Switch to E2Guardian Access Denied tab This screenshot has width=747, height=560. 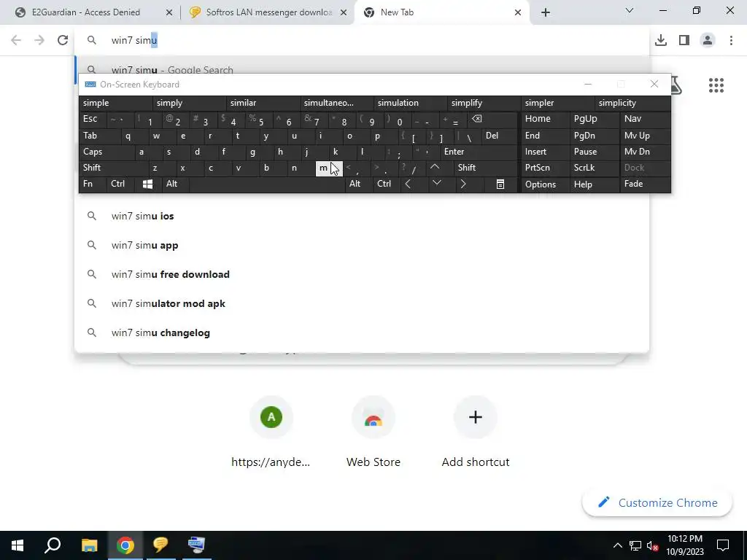(86, 12)
